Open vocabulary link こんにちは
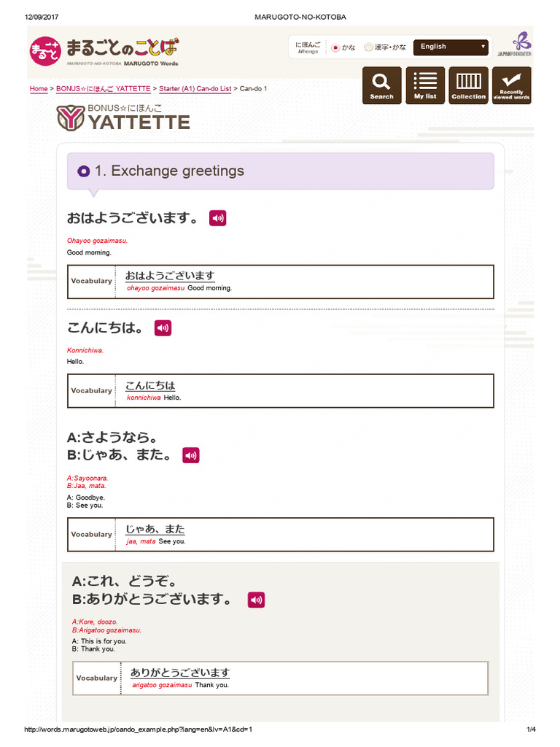Image resolution: width=560 pixels, height=747 pixels. tap(150, 385)
